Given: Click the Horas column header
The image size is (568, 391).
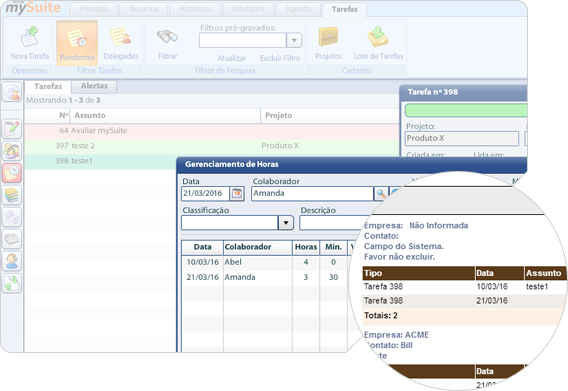Looking at the screenshot, I should click(306, 247).
